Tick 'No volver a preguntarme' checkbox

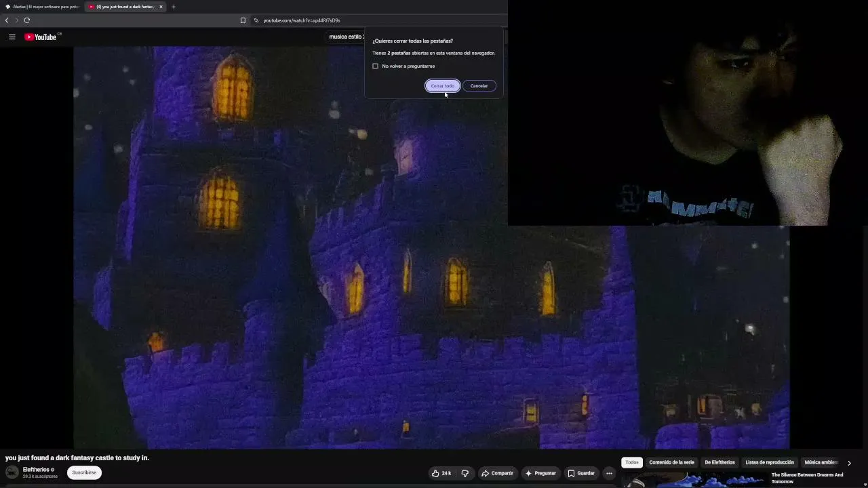coord(375,66)
